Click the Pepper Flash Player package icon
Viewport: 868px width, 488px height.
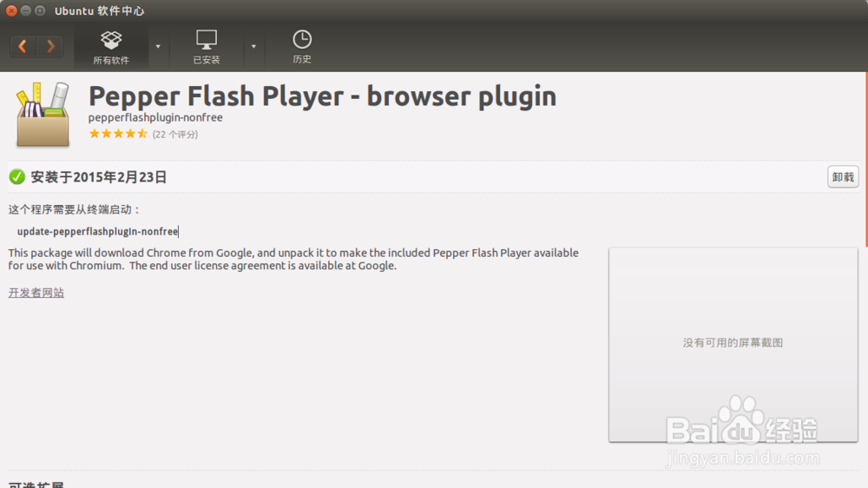pos(43,115)
